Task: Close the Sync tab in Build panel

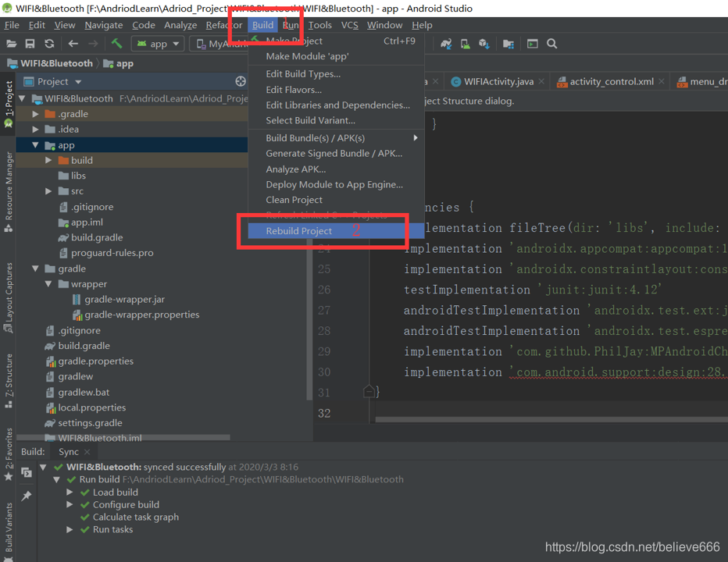Action: 87,451
